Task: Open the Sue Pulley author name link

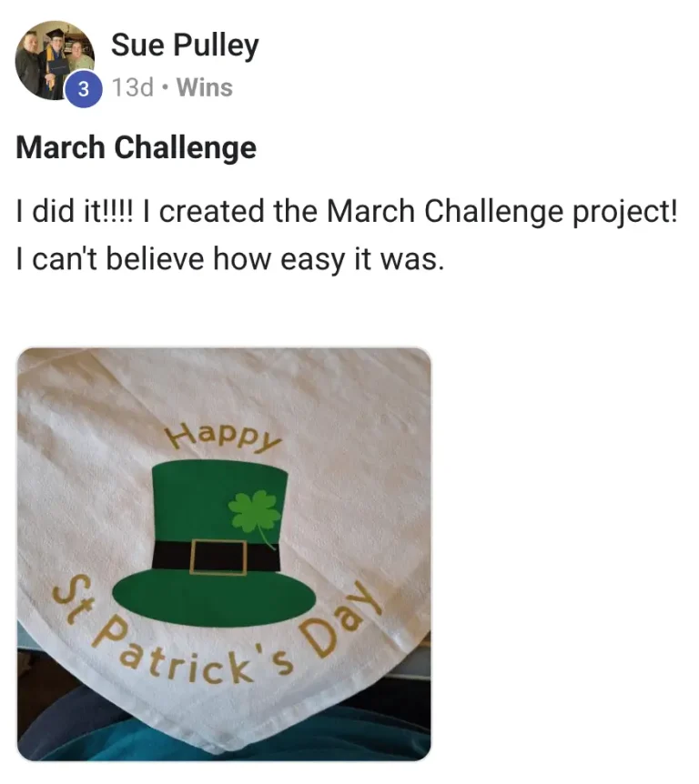Action: [x=185, y=45]
